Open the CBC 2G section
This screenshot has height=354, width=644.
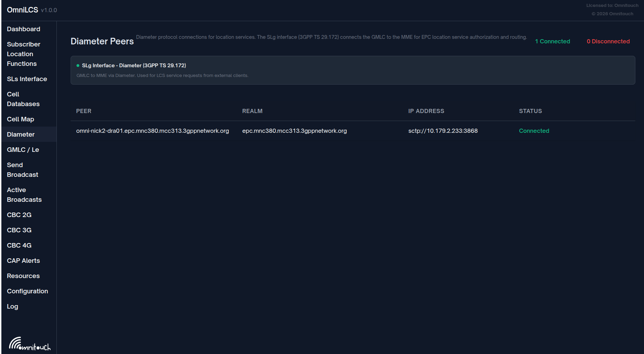pyautogui.click(x=19, y=215)
